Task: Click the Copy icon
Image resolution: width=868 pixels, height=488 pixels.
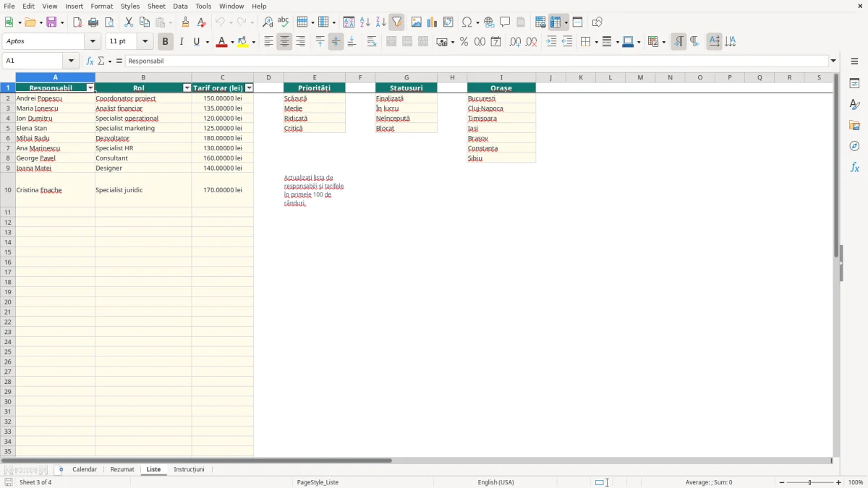Action: point(145,22)
